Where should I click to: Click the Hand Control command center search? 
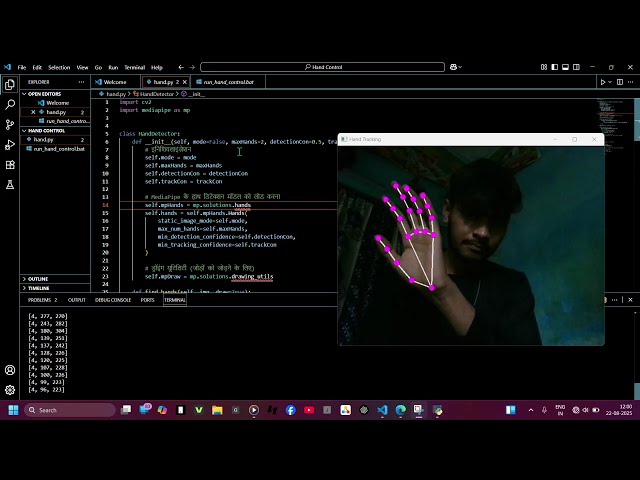[x=322, y=67]
